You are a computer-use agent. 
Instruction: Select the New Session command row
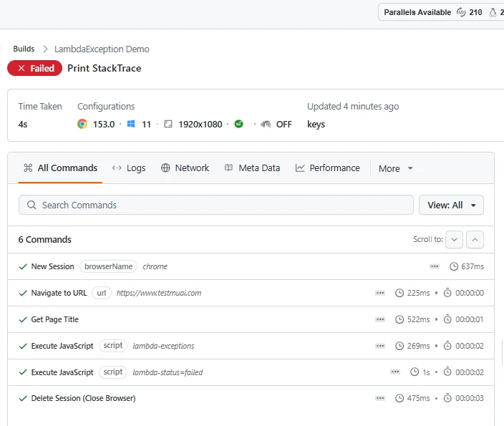pyautogui.click(x=251, y=266)
